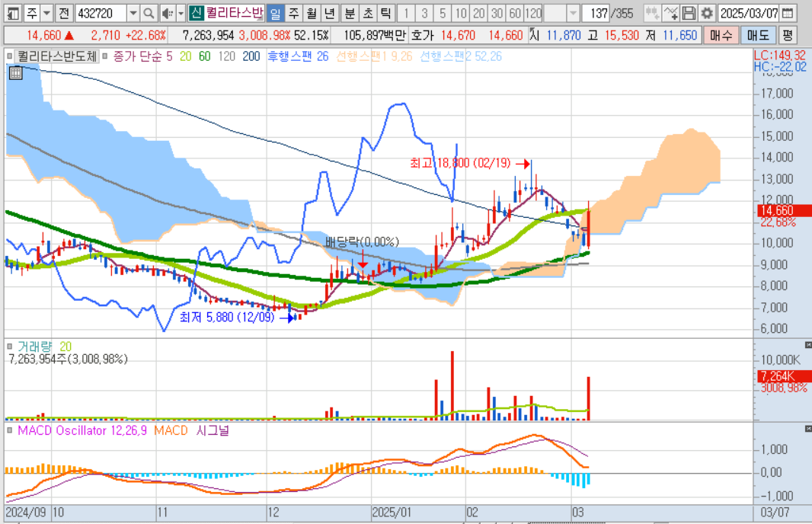Click the stock code field 432720
The width and height of the screenshot is (812, 524).
click(x=100, y=13)
